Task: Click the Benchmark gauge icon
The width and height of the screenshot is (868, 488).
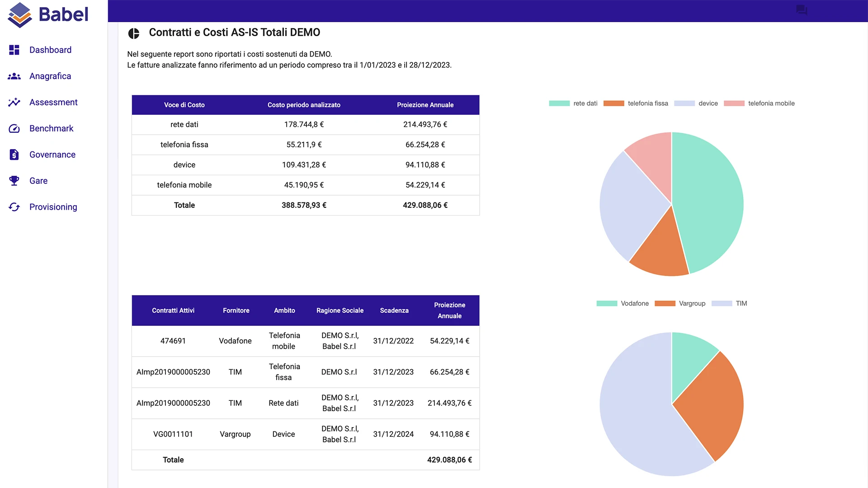Action: click(14, 128)
